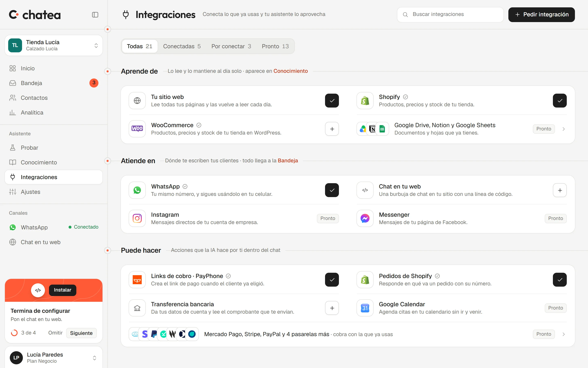Image resolution: width=588 pixels, height=368 pixels.
Task: Click the code icon on the orange banner
Action: [x=38, y=290]
